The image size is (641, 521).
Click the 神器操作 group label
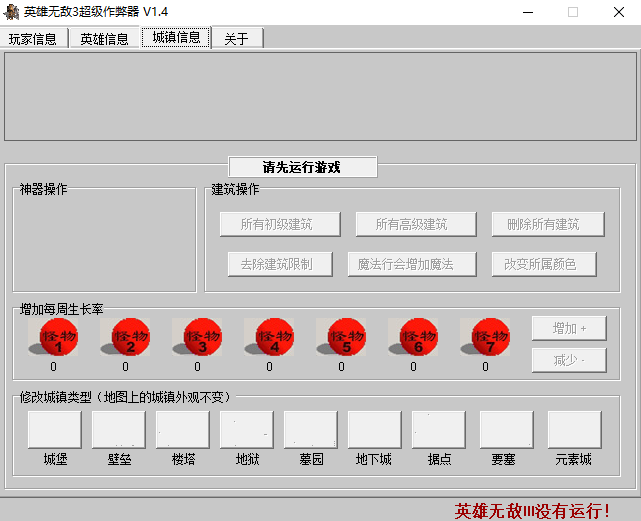coord(43,189)
